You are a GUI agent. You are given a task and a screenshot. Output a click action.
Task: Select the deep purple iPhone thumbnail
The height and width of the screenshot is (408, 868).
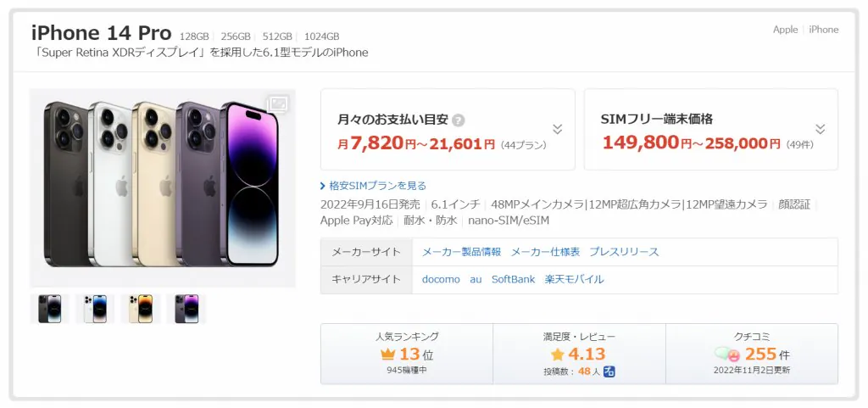186,309
